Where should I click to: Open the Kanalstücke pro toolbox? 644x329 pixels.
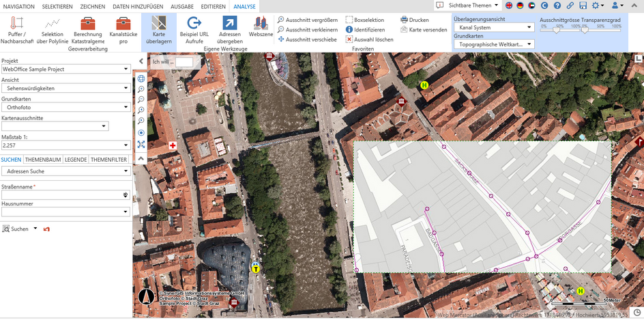pyautogui.click(x=123, y=31)
